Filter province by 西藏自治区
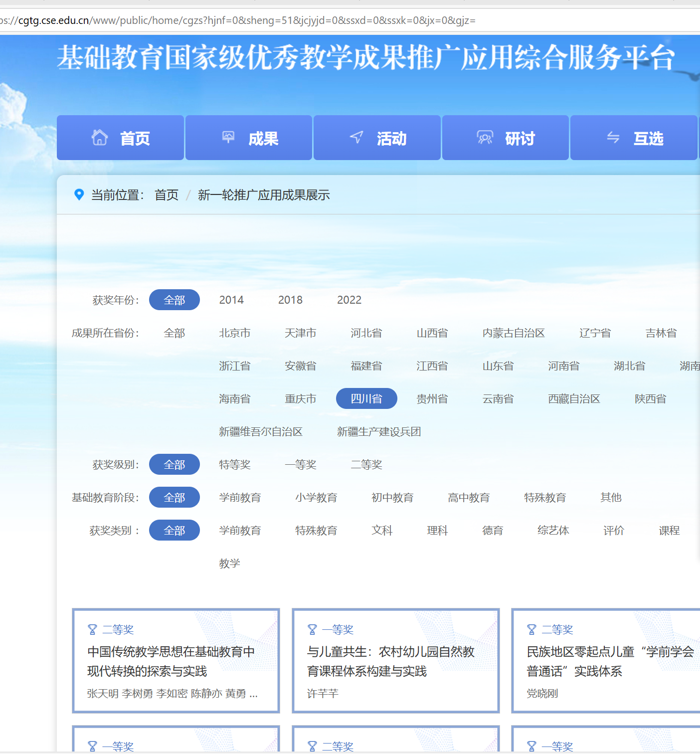The height and width of the screenshot is (754, 700). [x=574, y=398]
